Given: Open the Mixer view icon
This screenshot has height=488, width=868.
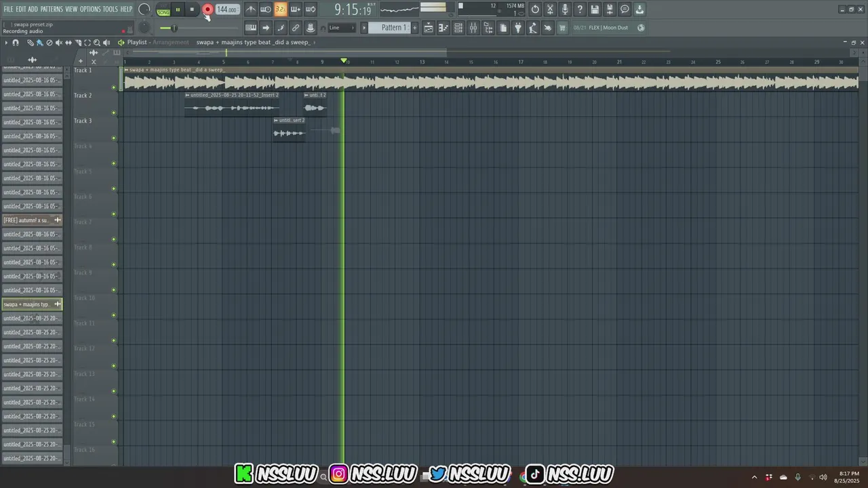Looking at the screenshot, I should (x=473, y=28).
